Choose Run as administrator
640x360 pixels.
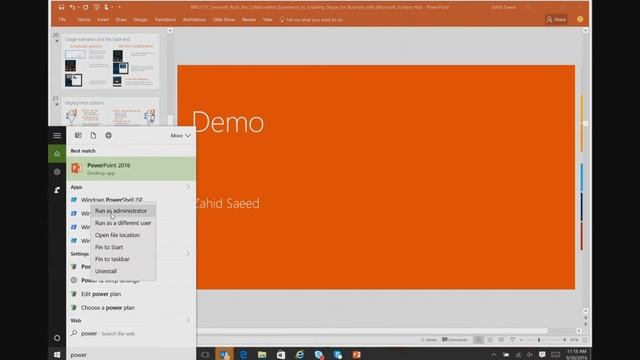point(123,211)
